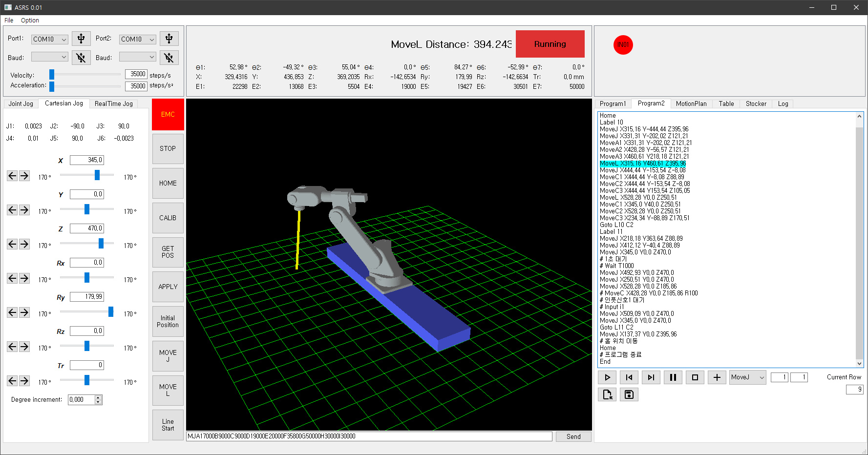
Task: Jog Y axis left arrow
Action: (12, 210)
